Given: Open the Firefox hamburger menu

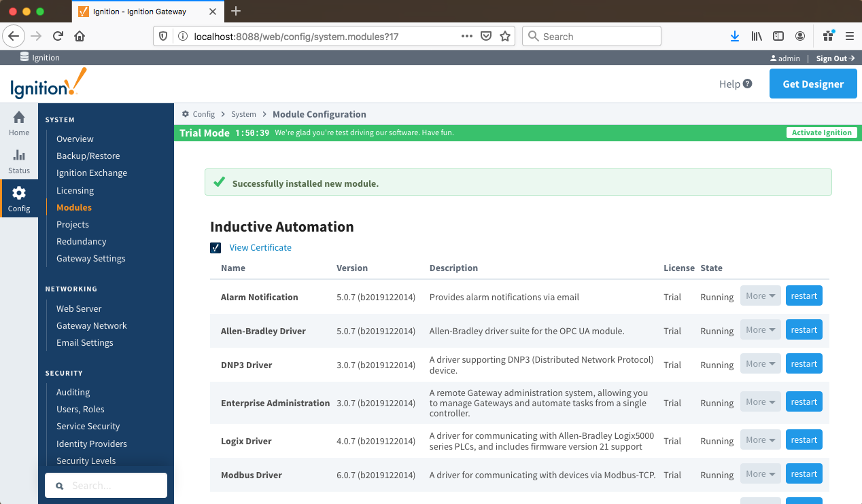Looking at the screenshot, I should pyautogui.click(x=849, y=36).
